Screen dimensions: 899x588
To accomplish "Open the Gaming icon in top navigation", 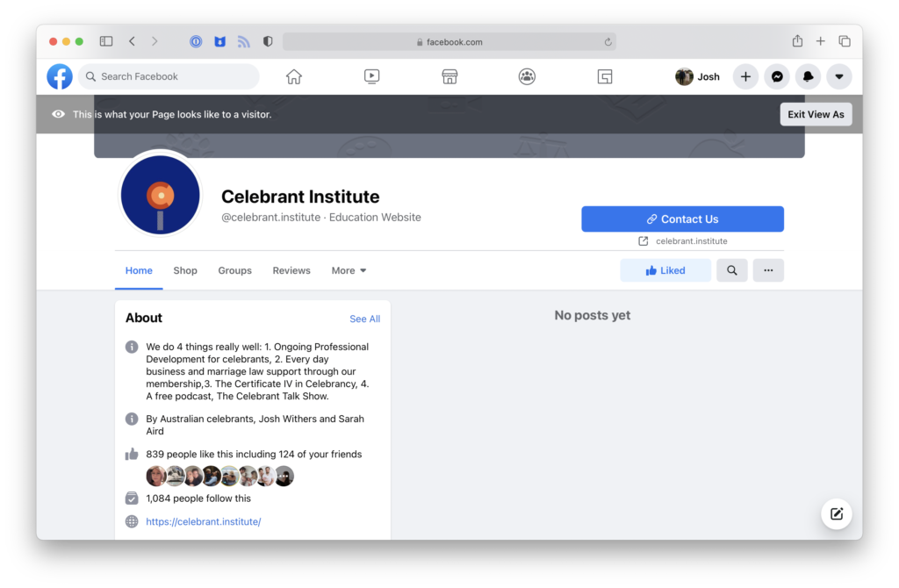I will pos(605,76).
